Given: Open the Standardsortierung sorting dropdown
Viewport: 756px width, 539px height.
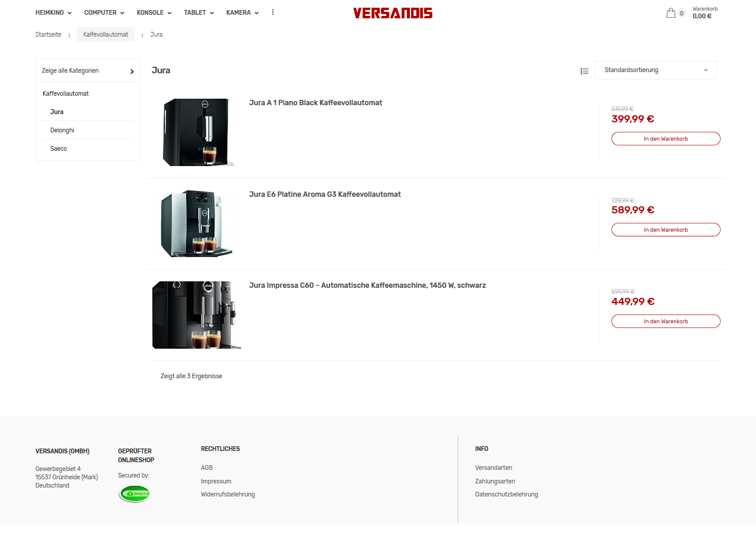Looking at the screenshot, I should (656, 70).
